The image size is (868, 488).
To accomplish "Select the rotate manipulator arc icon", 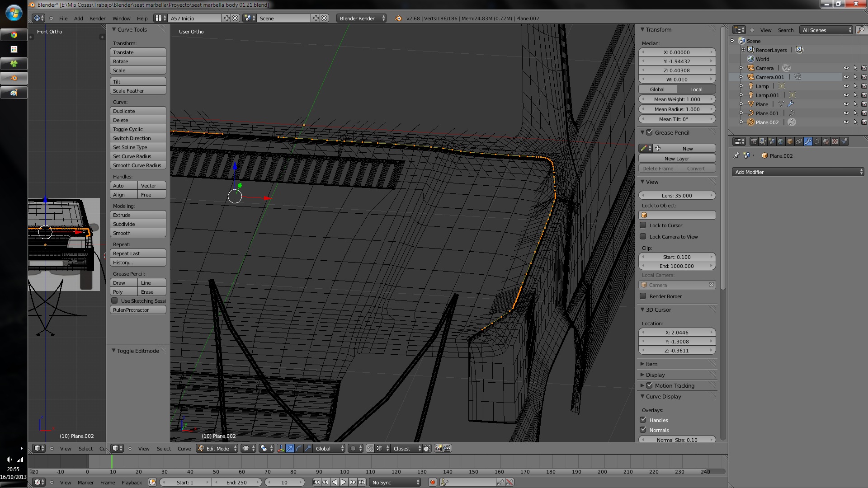I will tap(299, 448).
